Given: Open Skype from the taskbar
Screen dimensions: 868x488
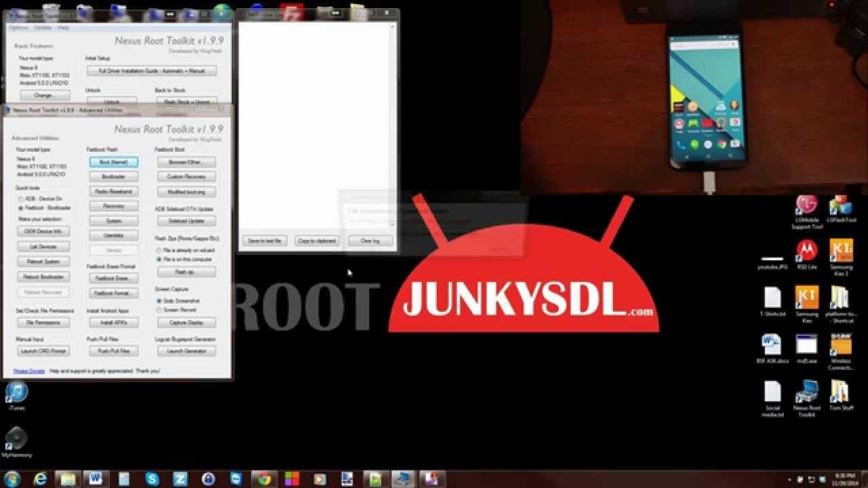Looking at the screenshot, I should pos(153,479).
